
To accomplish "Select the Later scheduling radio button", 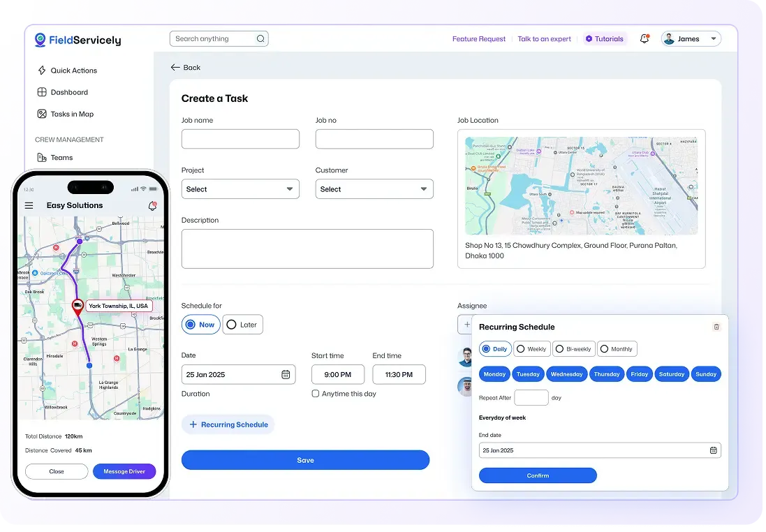I will [231, 324].
